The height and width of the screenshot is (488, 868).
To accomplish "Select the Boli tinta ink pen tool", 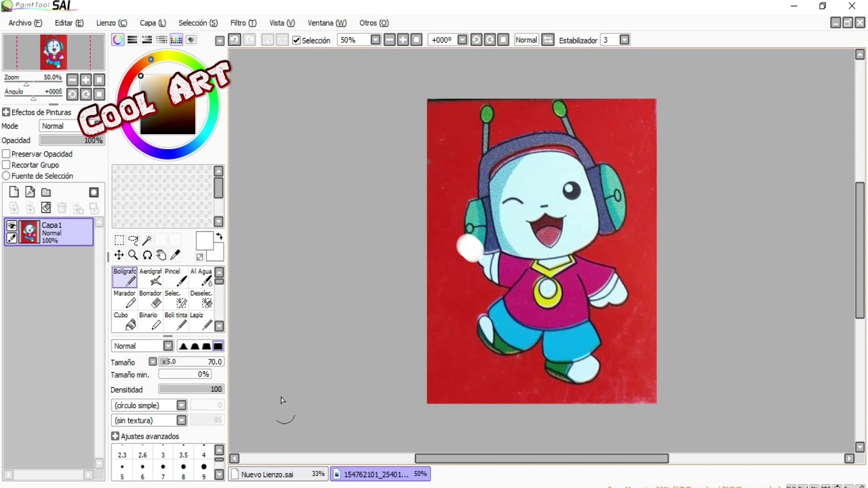I will pyautogui.click(x=176, y=321).
